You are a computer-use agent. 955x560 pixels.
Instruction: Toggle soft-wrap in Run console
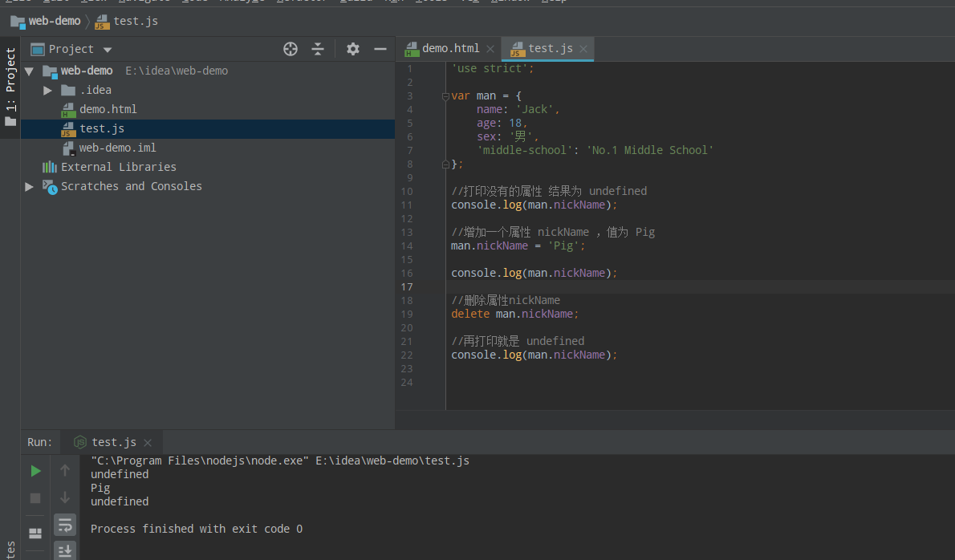64,525
